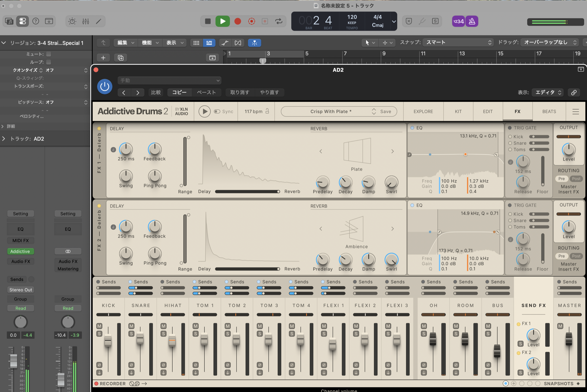The width and height of the screenshot is (587, 392).
Task: Check the ミュート checkbox
Action: (x=49, y=54)
